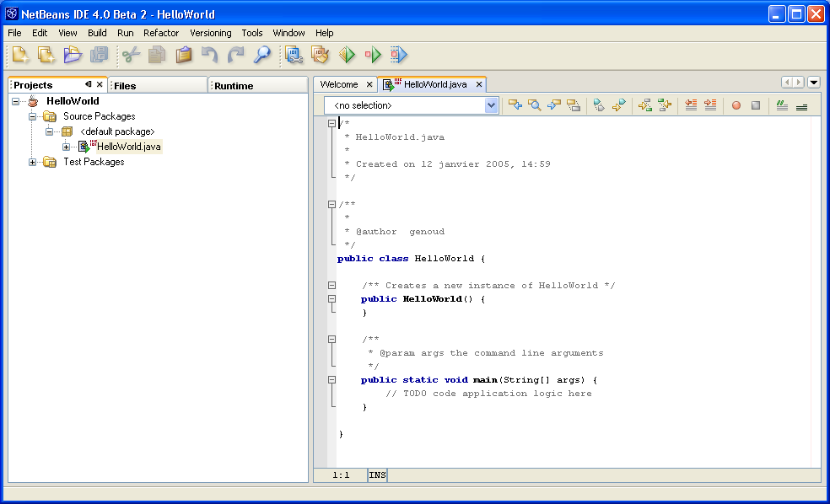Click the Paste clipboard icon
The height and width of the screenshot is (504, 830).
[184, 55]
